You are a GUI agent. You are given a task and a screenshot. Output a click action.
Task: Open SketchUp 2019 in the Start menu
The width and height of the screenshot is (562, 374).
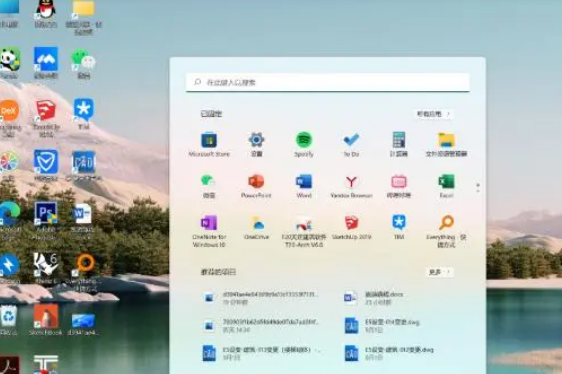(351, 227)
